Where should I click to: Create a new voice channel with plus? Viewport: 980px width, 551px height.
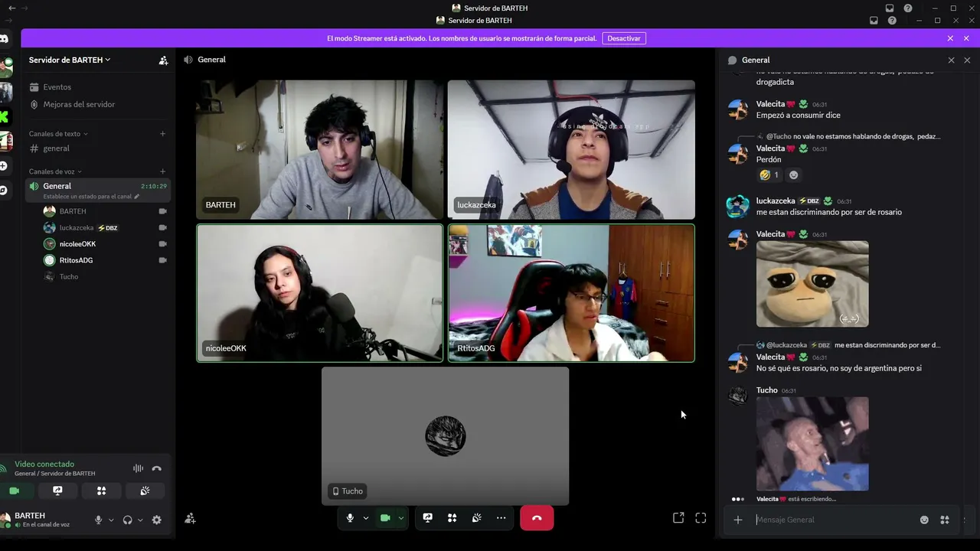162,171
